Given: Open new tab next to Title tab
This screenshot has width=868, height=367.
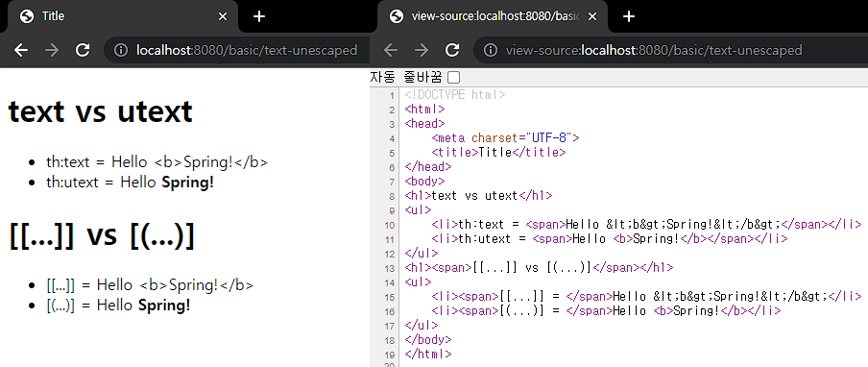Looking at the screenshot, I should 259,16.
